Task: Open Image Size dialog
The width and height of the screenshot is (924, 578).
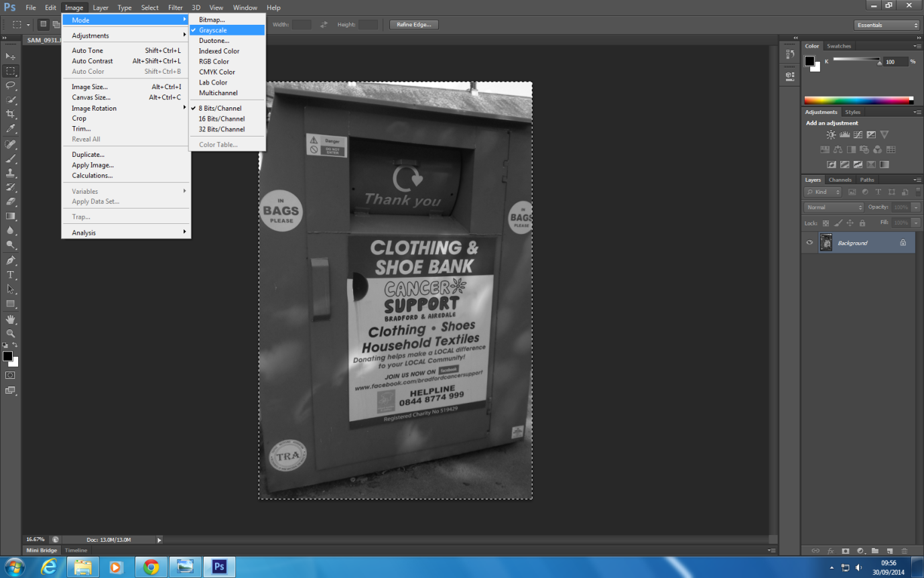Action: tap(126, 86)
